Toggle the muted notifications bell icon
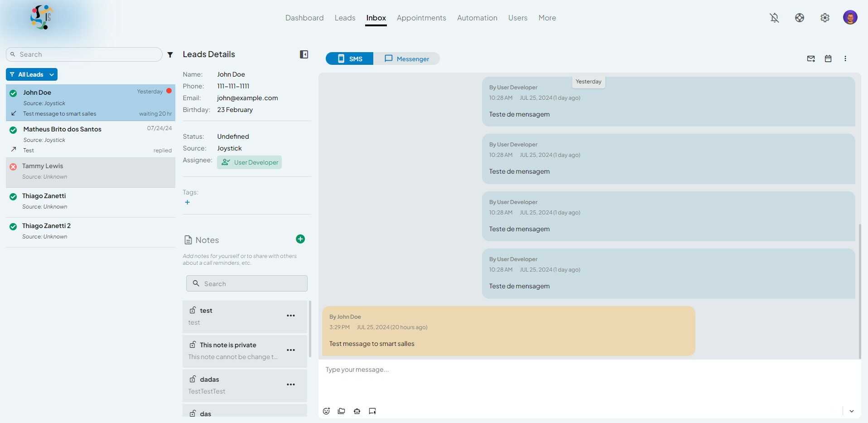The height and width of the screenshot is (423, 868). coord(775,18)
